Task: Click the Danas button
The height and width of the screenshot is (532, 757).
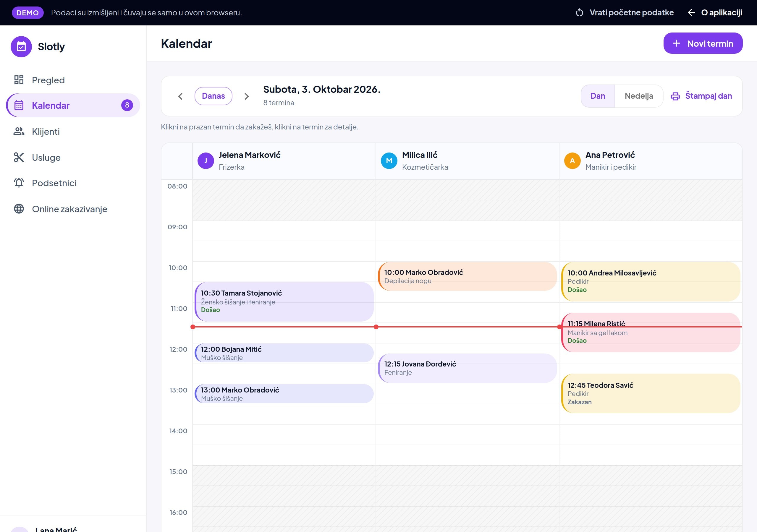Action: click(x=213, y=96)
